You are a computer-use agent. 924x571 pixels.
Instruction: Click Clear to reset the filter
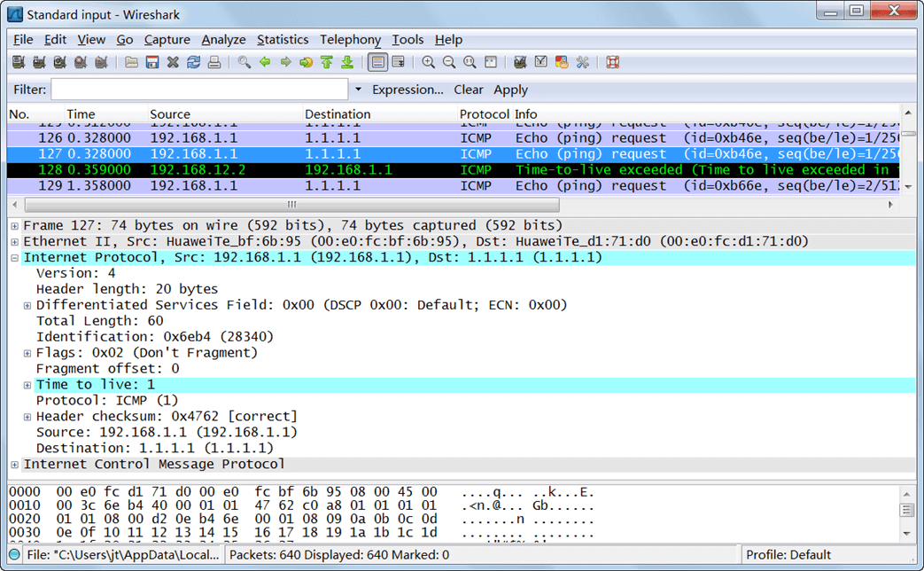(x=468, y=90)
